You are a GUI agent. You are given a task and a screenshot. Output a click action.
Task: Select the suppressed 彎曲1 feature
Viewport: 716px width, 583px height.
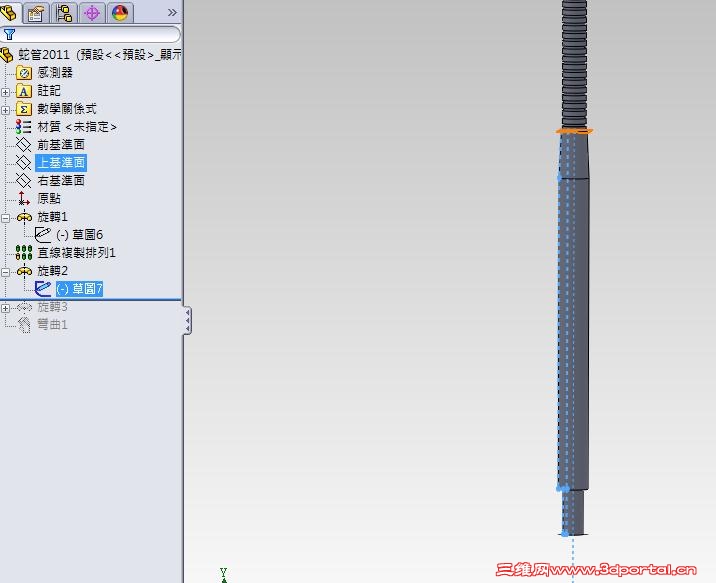click(x=52, y=325)
